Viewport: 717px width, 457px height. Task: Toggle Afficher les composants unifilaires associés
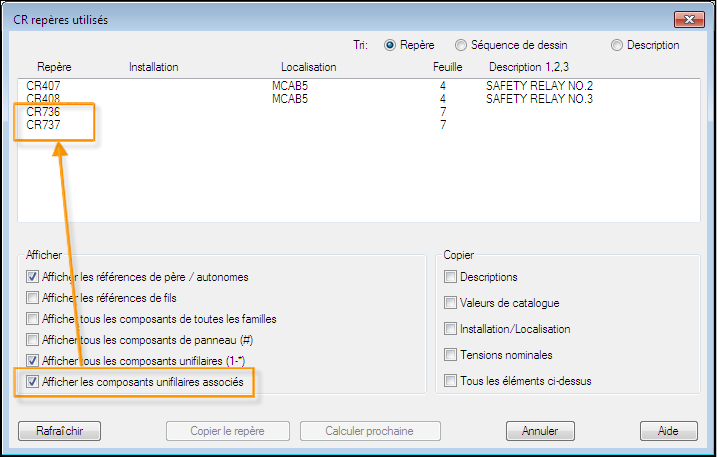pyautogui.click(x=32, y=382)
